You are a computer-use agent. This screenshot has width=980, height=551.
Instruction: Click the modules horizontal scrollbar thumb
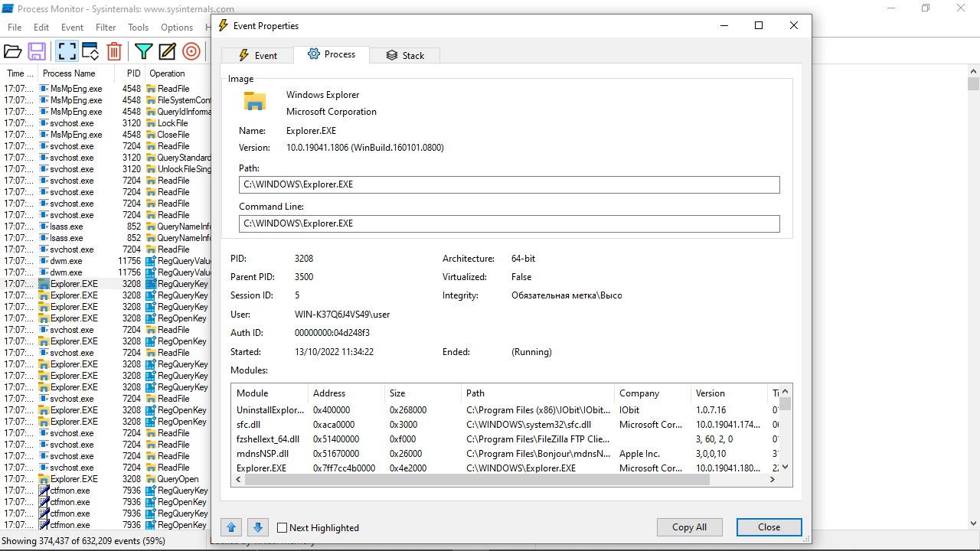pyautogui.click(x=477, y=480)
